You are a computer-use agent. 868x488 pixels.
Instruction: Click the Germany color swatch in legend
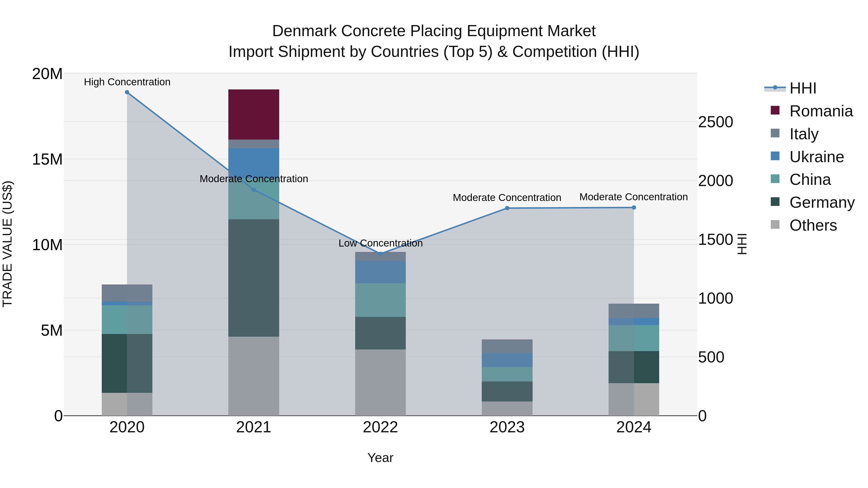point(775,202)
